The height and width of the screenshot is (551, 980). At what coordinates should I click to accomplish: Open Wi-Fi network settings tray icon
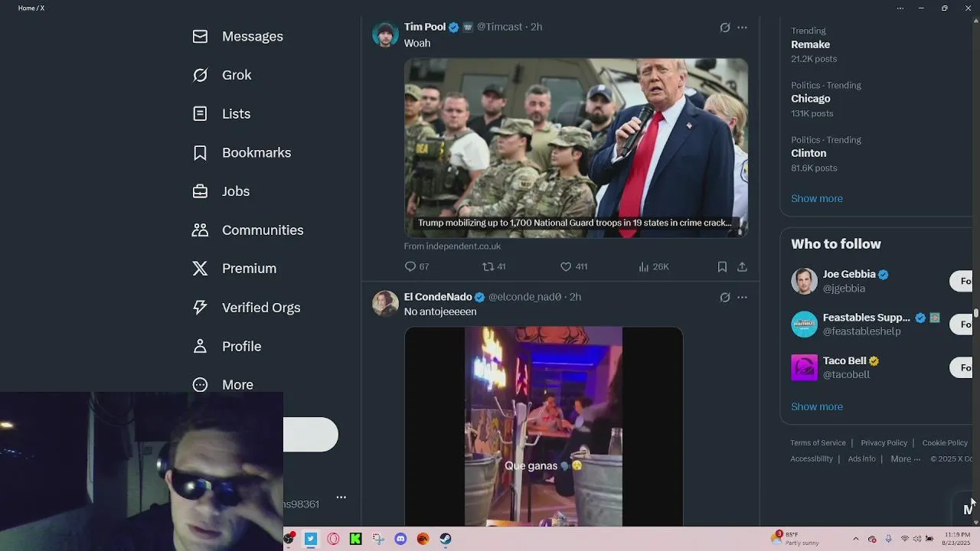click(x=905, y=539)
